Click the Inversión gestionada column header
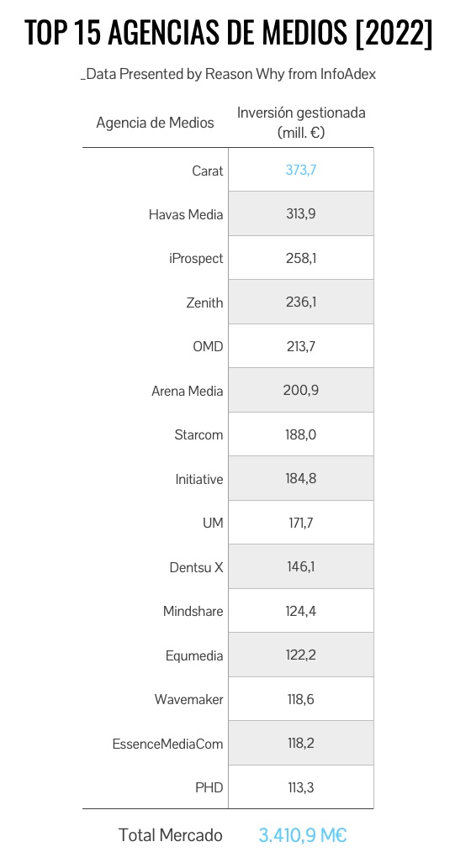The height and width of the screenshot is (868, 455). (x=301, y=123)
